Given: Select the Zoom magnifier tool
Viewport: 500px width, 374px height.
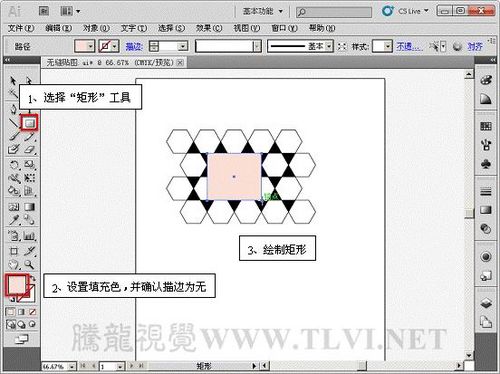Looking at the screenshot, I should [x=29, y=265].
